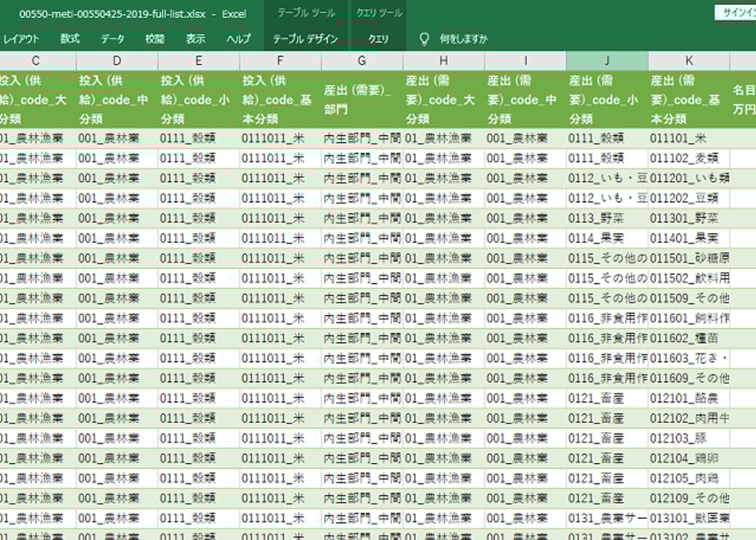Screen dimensions: 756x540
Task: Select column E header
Action: 199,61
